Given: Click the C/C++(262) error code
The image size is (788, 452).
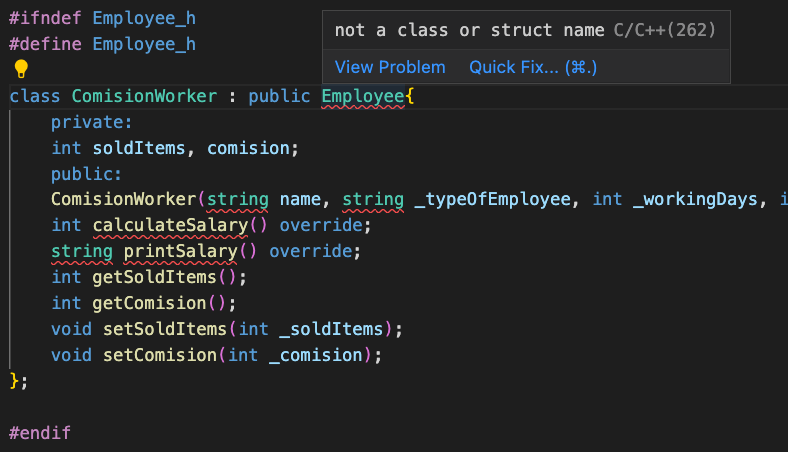Looking at the screenshot, I should (664, 30).
